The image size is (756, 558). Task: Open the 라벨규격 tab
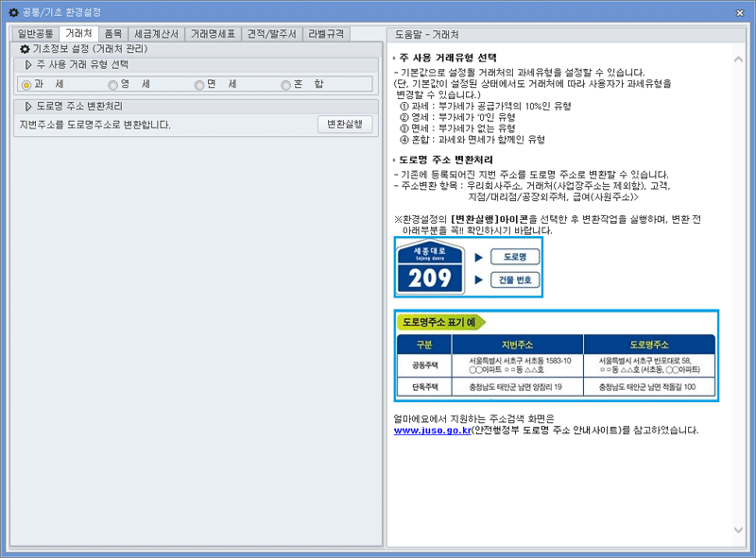point(329,31)
